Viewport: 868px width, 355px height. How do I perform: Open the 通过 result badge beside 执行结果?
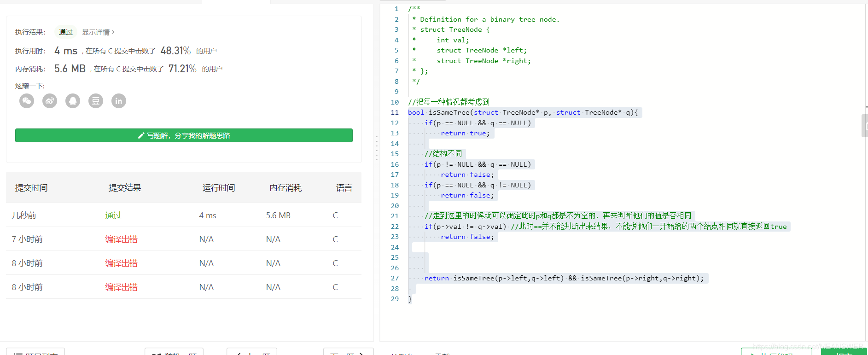(66, 32)
